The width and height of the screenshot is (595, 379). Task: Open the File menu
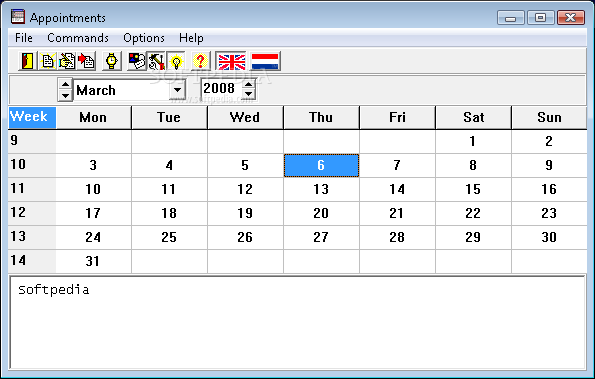[x=24, y=38]
